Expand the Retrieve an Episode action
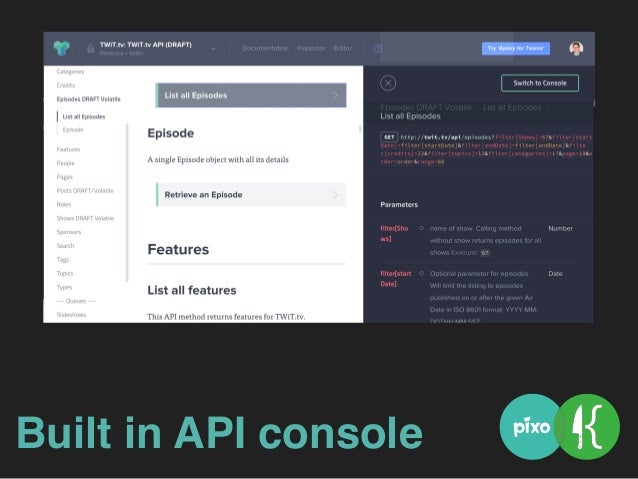The width and height of the screenshot is (638, 479). click(x=251, y=195)
